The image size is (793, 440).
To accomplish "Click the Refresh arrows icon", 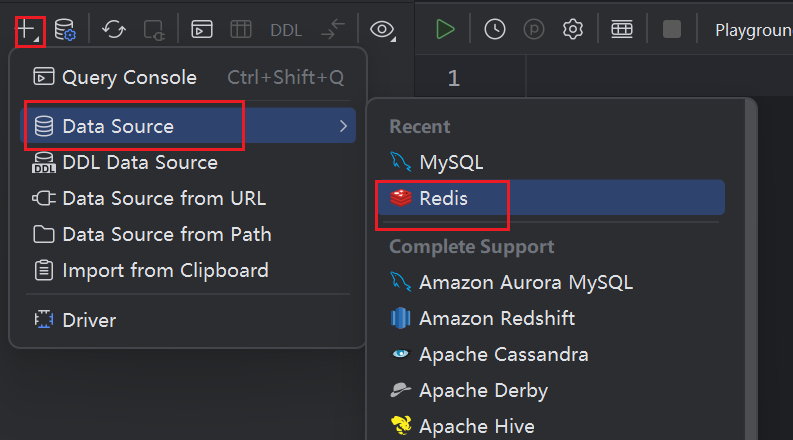I will coord(114,29).
